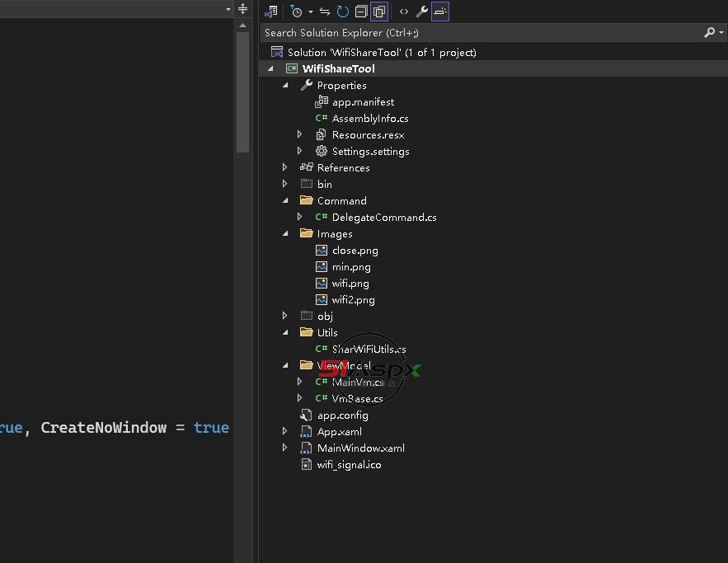Click the editor vertical scrollbar thumb

(242, 91)
